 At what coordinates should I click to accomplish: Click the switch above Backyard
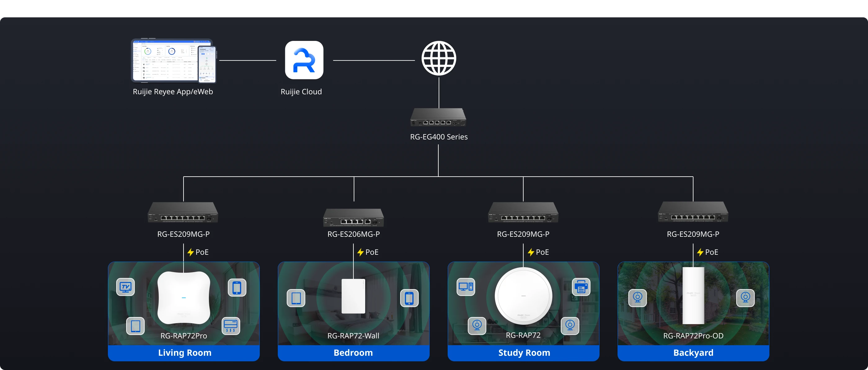(x=693, y=212)
